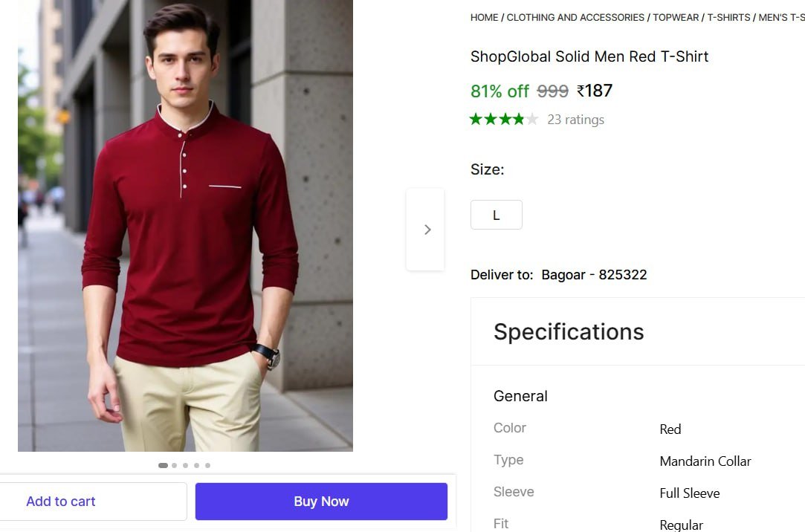Screen dimensions: 805x532
Task: Open the 23 ratings link
Action: click(575, 120)
